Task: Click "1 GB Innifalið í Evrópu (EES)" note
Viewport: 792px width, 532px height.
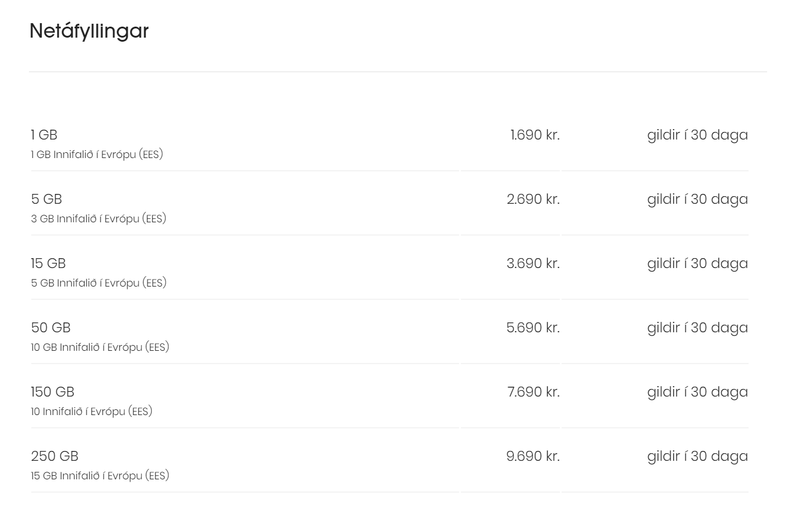Action: (97, 155)
